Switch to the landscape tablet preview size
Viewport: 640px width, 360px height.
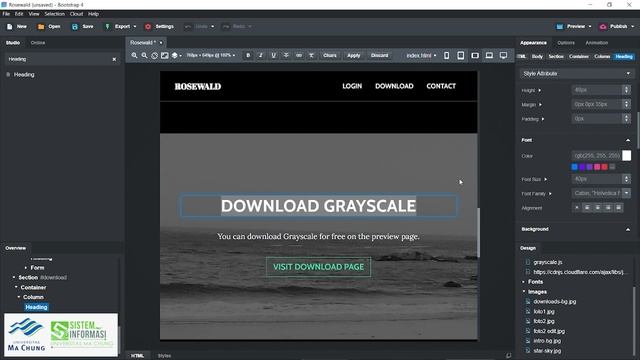(x=475, y=56)
